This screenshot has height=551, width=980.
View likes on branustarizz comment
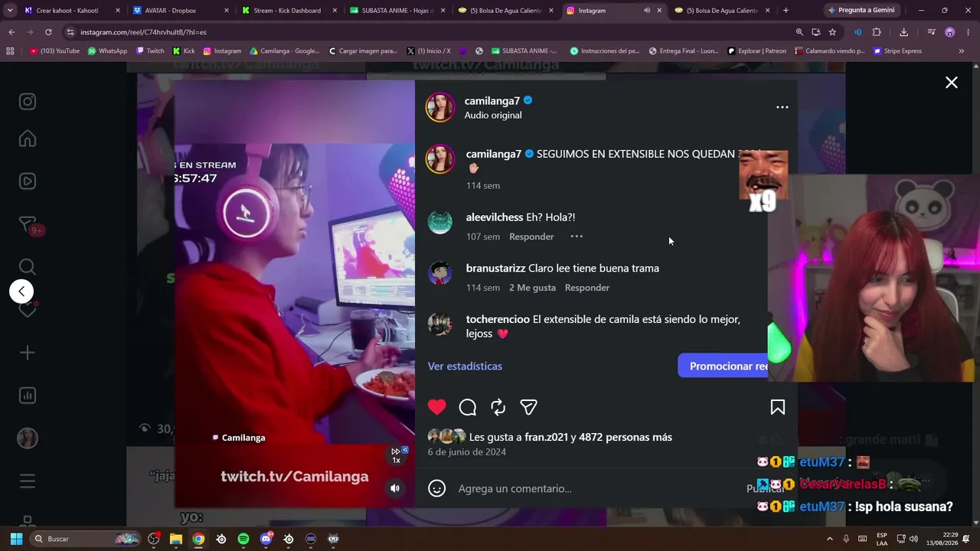point(532,288)
